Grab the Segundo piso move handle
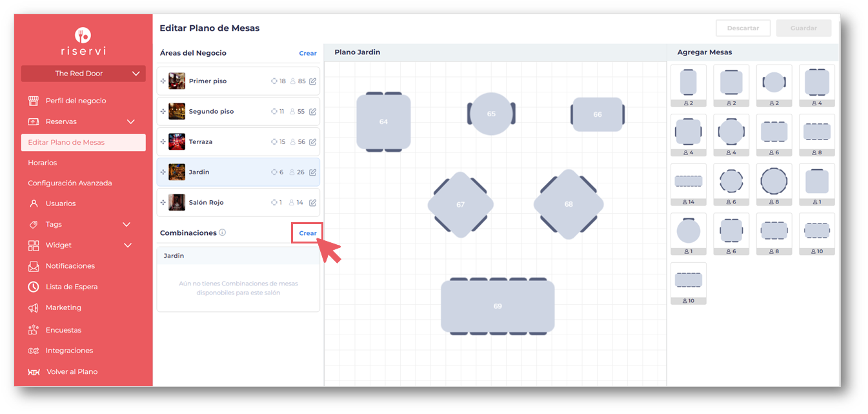The image size is (868, 414). click(163, 112)
